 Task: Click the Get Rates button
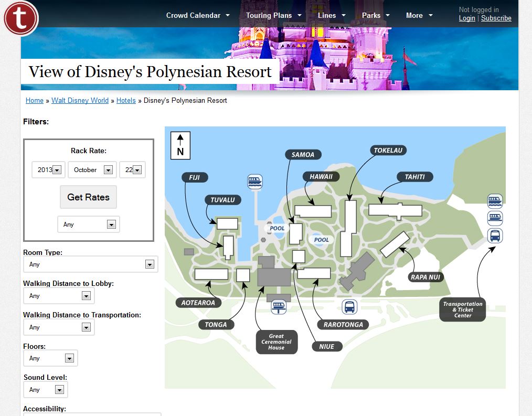(x=88, y=197)
